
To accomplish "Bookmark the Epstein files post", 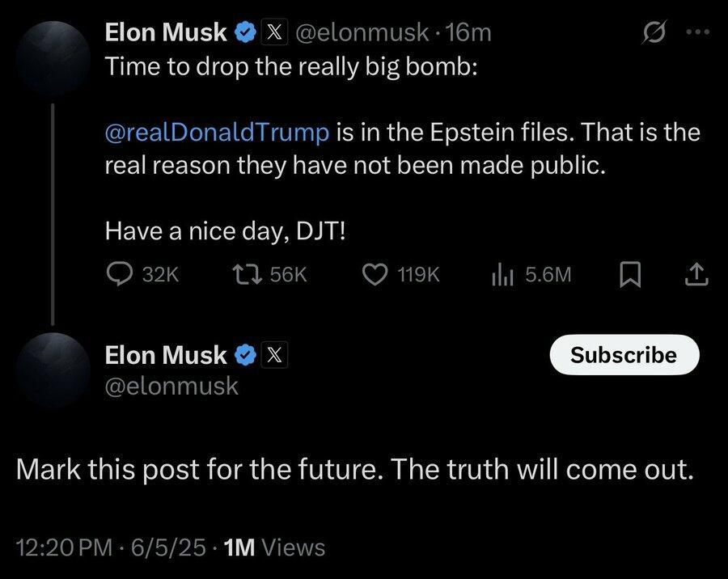I will 629,275.
